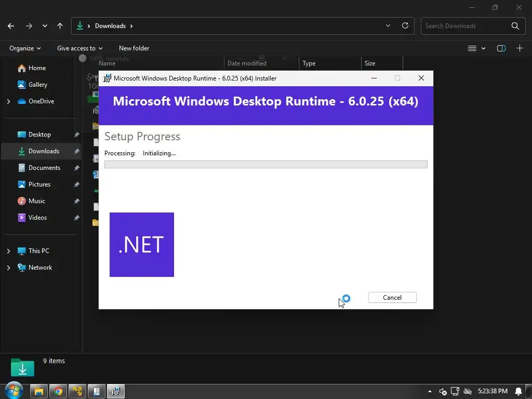Minimize the Desktop Runtime installer window
This screenshot has height=399, width=532.
click(x=374, y=78)
